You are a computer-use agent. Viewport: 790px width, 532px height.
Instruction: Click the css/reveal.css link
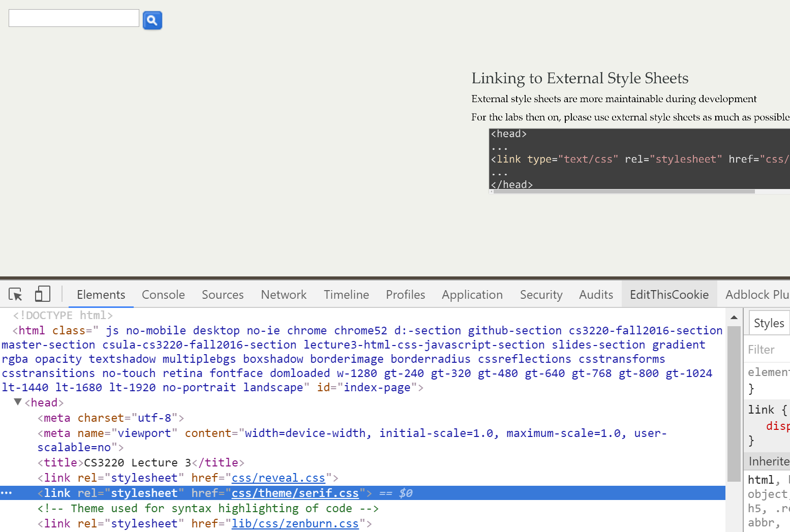[278, 478]
